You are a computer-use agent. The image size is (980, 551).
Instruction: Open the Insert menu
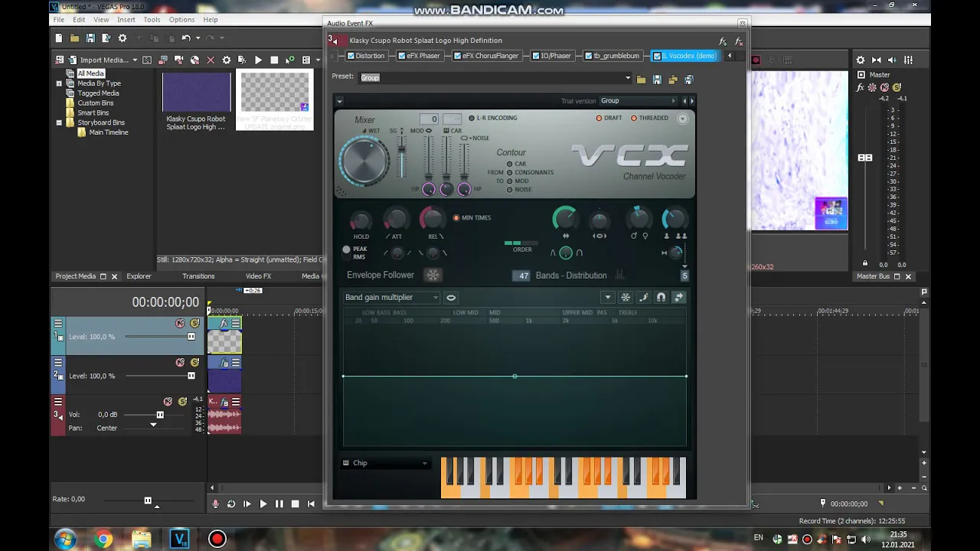[x=126, y=20]
